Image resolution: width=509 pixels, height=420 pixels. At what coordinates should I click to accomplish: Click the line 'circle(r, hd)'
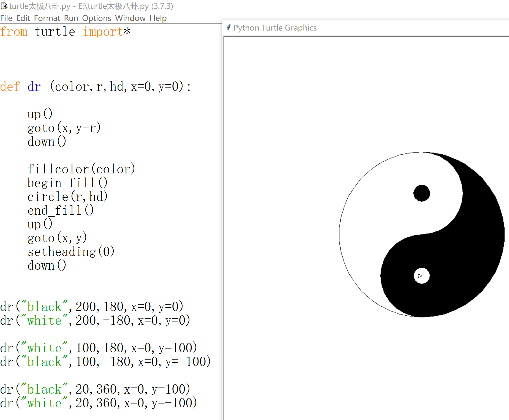[67, 197]
